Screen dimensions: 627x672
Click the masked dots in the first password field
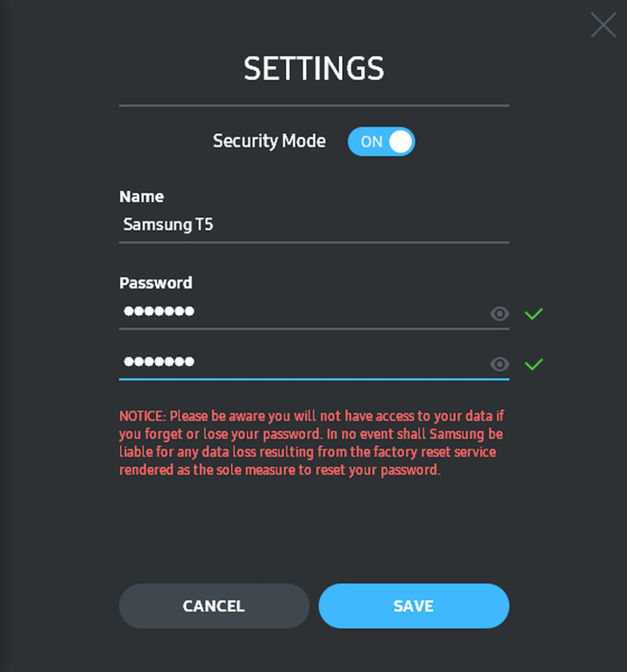[159, 311]
